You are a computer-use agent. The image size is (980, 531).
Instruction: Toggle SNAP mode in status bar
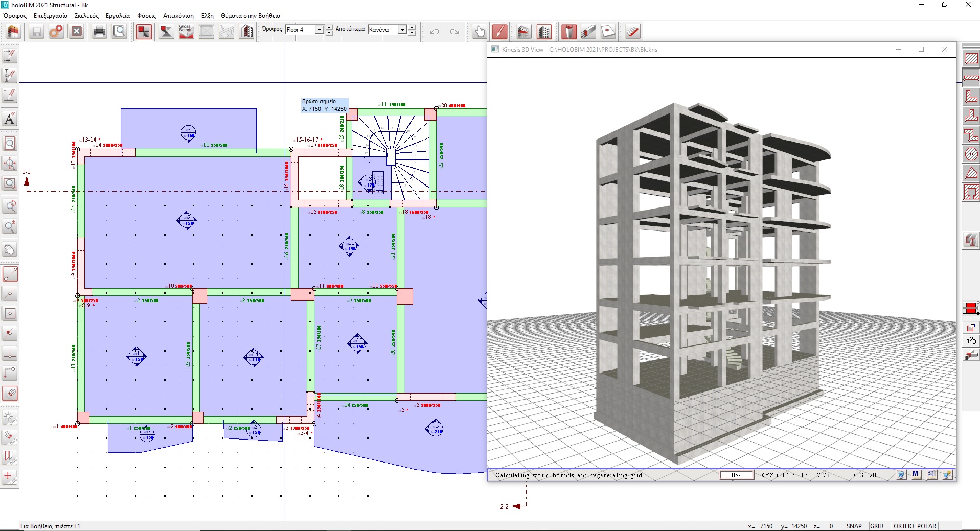pos(854,526)
